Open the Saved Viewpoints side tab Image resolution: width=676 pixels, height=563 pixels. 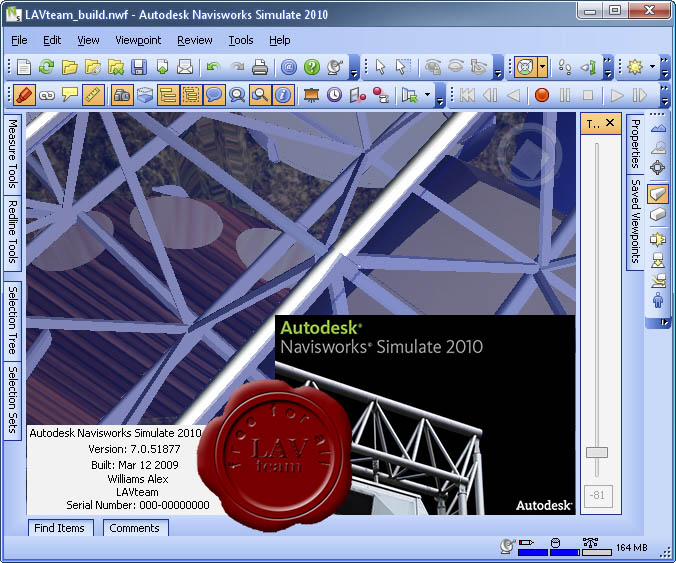point(635,222)
